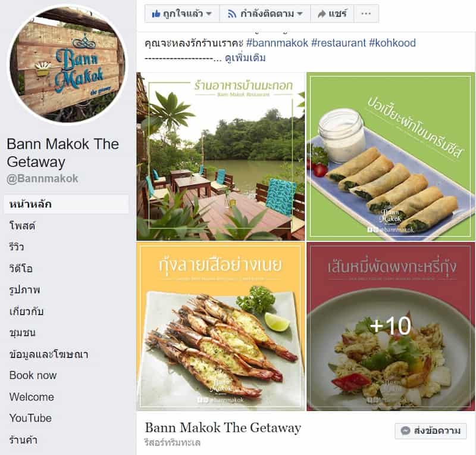This screenshot has height=455, width=476.
Task: Expand the Following dropdown arrow
Action: coord(300,14)
